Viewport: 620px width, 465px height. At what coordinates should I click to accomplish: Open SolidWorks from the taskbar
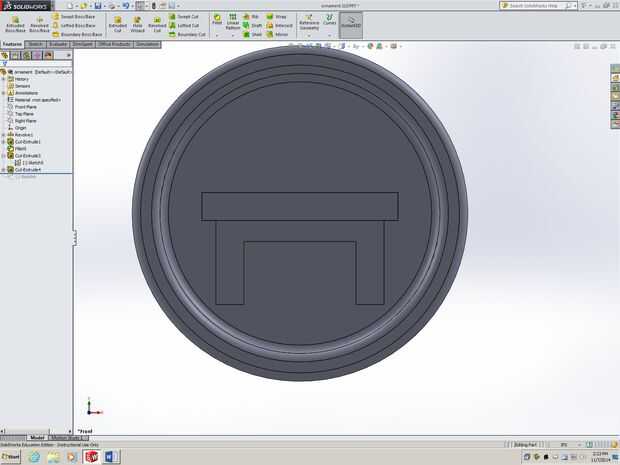point(91,457)
